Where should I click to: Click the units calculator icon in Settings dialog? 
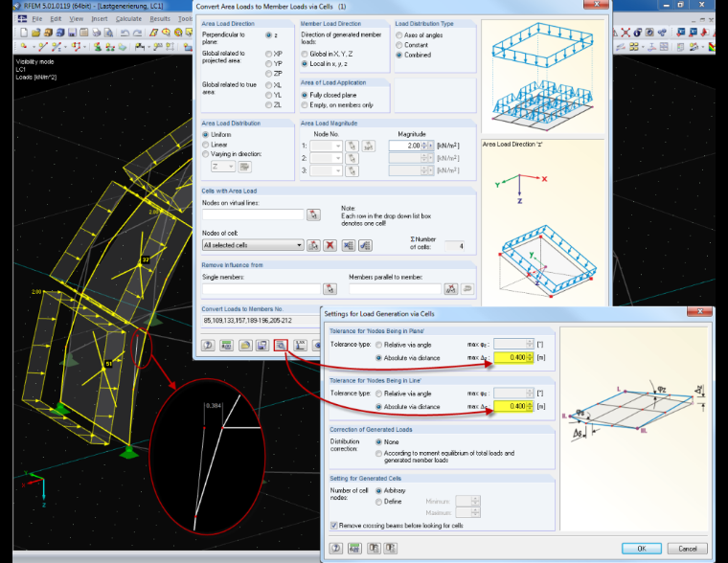[x=354, y=548]
